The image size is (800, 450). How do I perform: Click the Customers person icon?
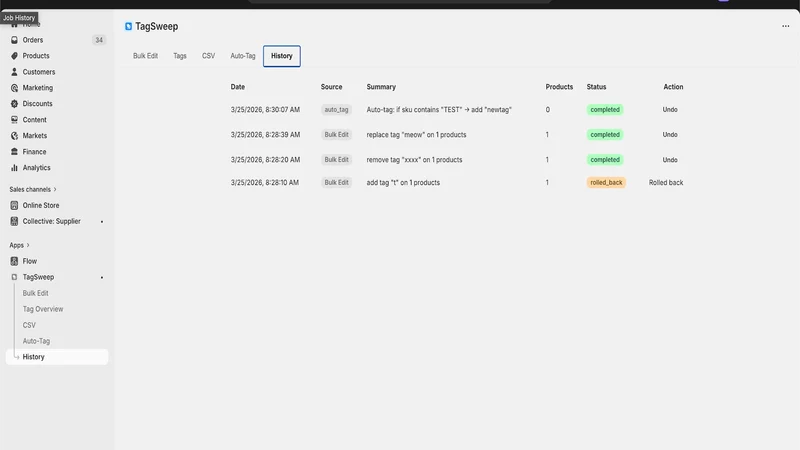(x=14, y=72)
